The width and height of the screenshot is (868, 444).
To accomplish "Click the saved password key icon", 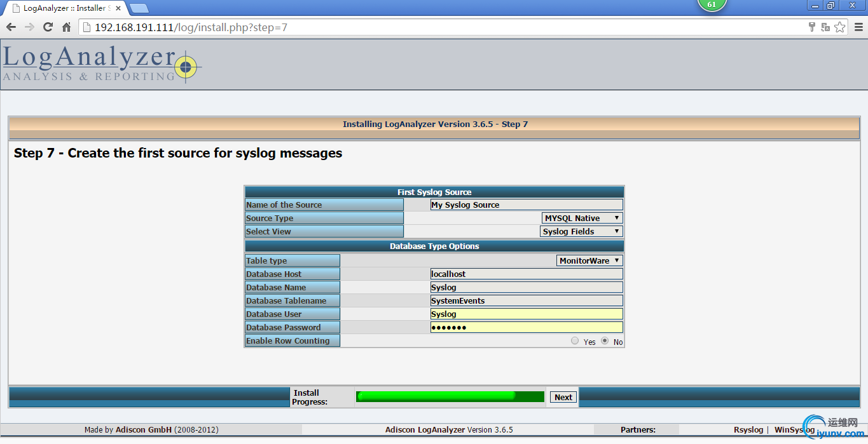I will [812, 27].
